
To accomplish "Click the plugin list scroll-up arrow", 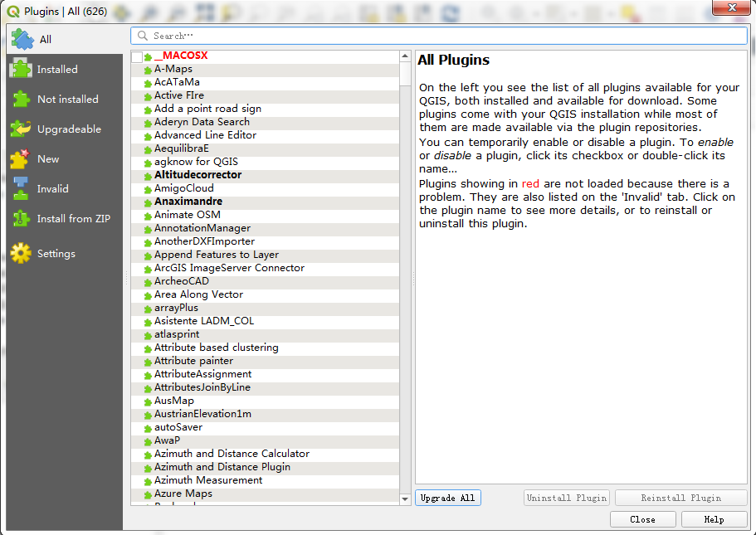I will (406, 56).
